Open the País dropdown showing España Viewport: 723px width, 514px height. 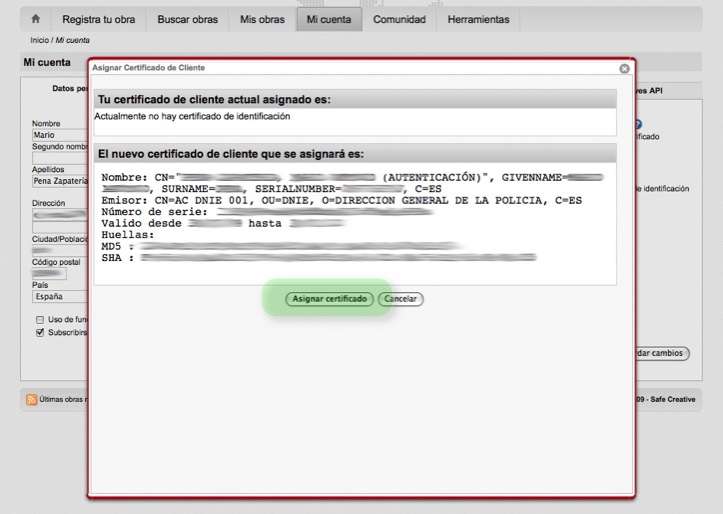pos(58,297)
